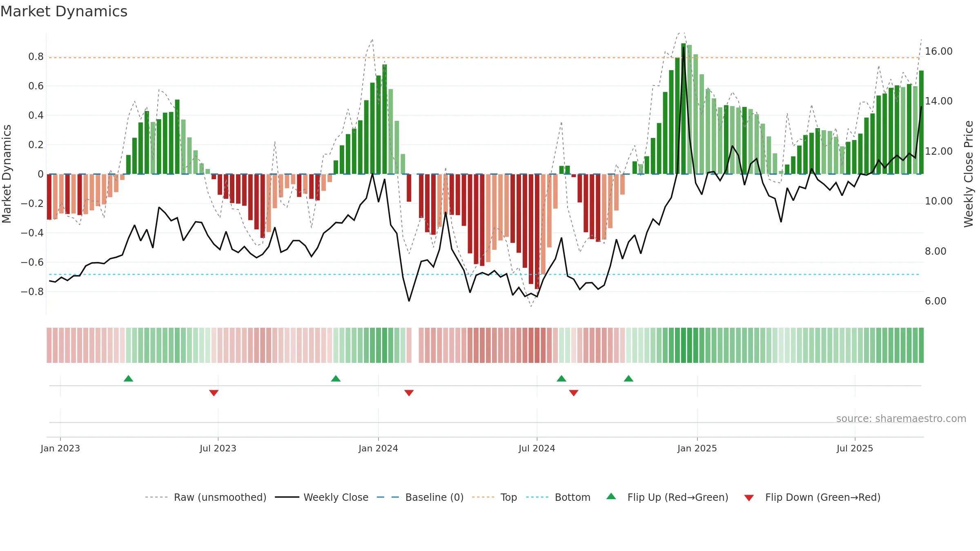Click the 0.8 left axis tick label
The height and width of the screenshot is (551, 980).
point(36,57)
